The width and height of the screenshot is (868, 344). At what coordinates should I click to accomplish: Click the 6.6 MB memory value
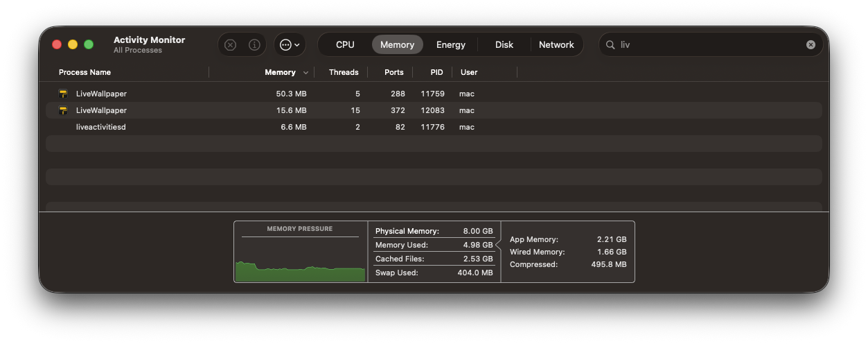click(293, 127)
